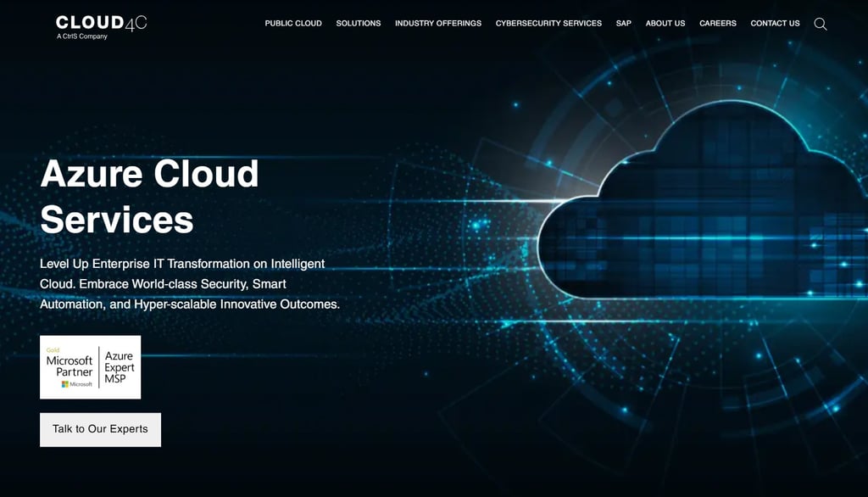Open the Public Cloud menu

(x=292, y=23)
